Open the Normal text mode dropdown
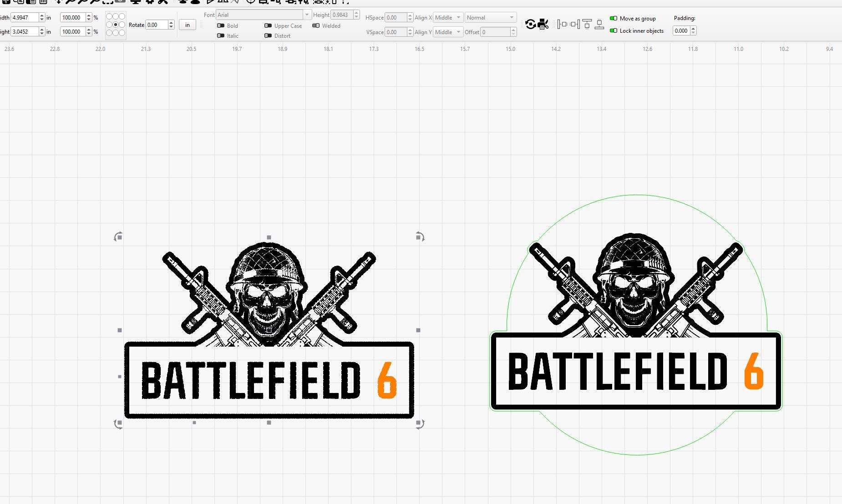 (491, 17)
